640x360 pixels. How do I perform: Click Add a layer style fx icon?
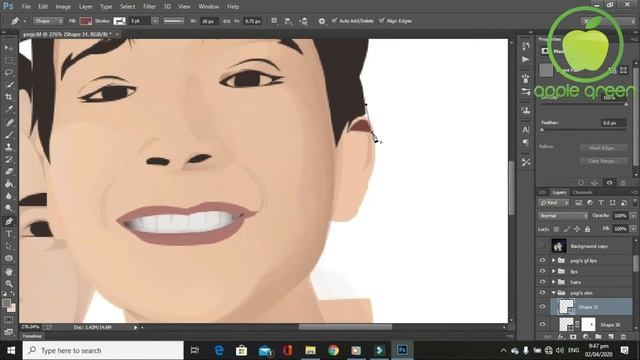click(561, 337)
